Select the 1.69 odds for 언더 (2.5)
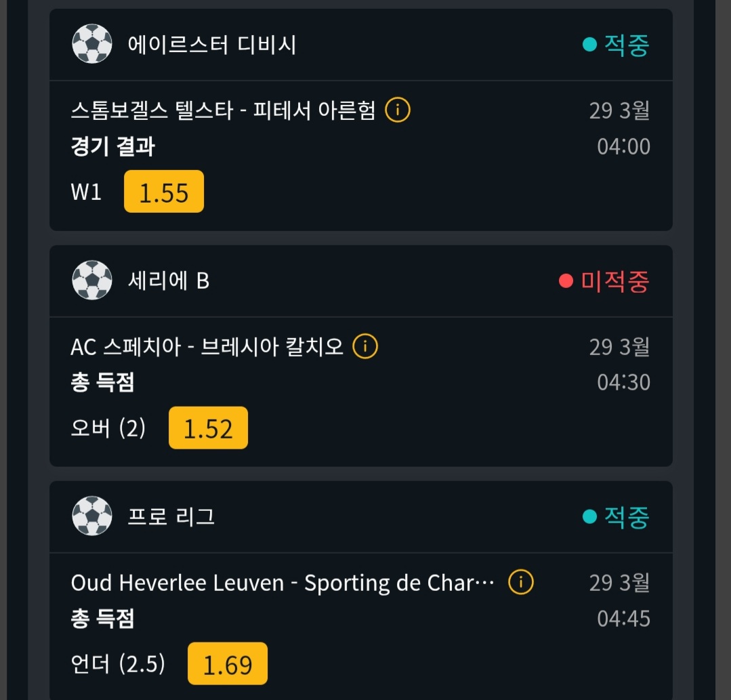The width and height of the screenshot is (731, 700). pyautogui.click(x=228, y=664)
